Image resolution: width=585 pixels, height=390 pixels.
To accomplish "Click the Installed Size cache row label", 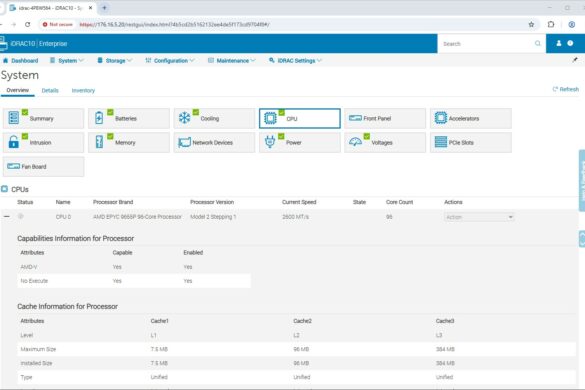I will tap(36, 363).
